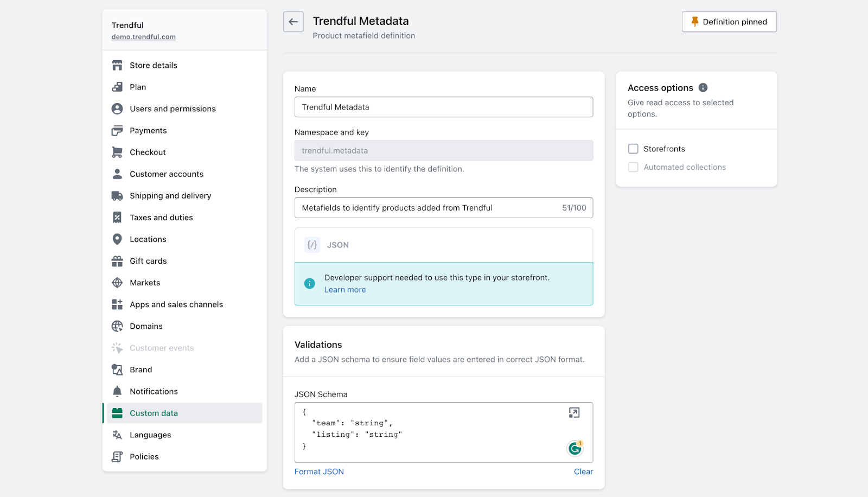868x497 pixels.
Task: Click the Description input field
Action: tap(429, 208)
